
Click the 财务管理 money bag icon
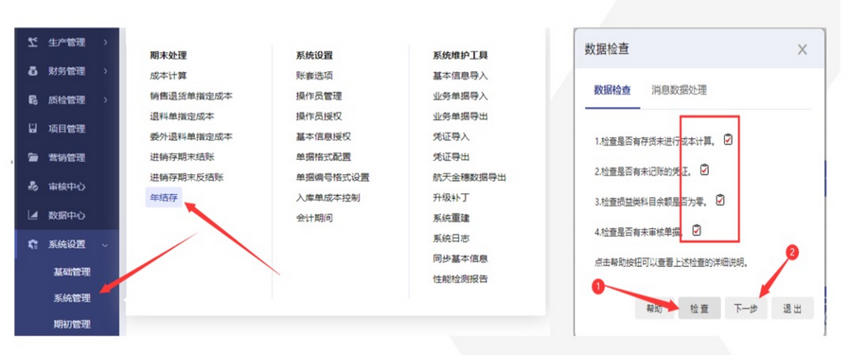33,71
